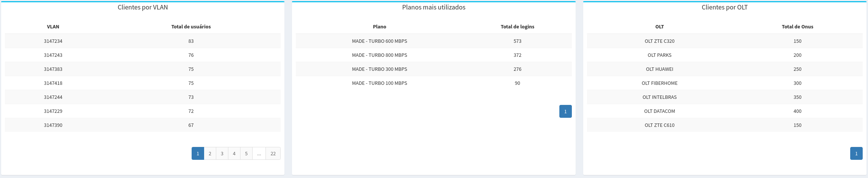The image size is (868, 178).
Task: Sort by the VLAN column header
Action: point(53,27)
